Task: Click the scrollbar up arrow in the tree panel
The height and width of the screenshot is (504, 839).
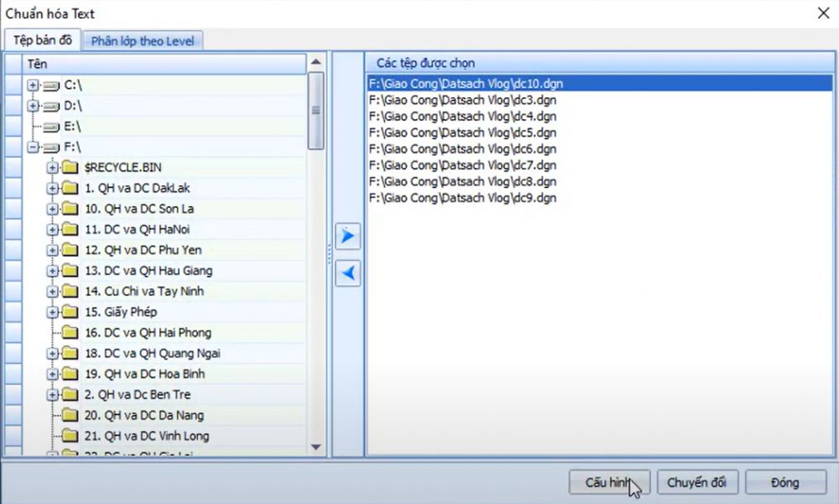Action: click(316, 60)
